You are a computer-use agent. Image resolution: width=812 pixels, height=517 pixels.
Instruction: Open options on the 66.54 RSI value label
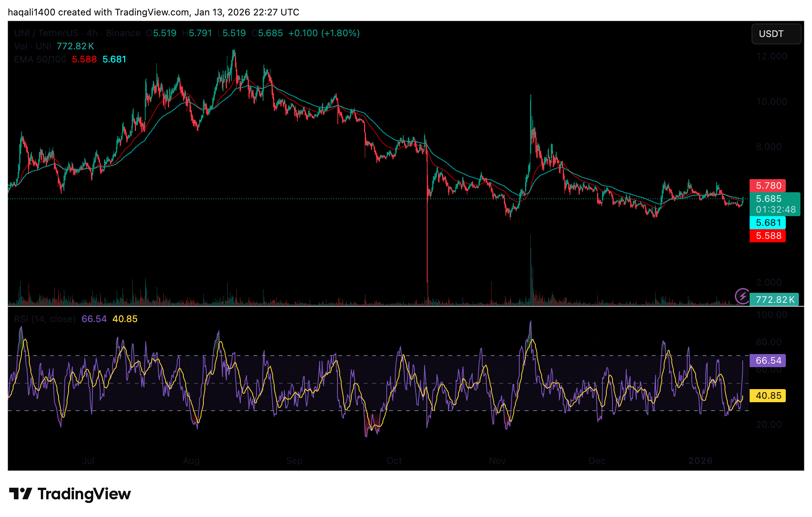click(767, 361)
